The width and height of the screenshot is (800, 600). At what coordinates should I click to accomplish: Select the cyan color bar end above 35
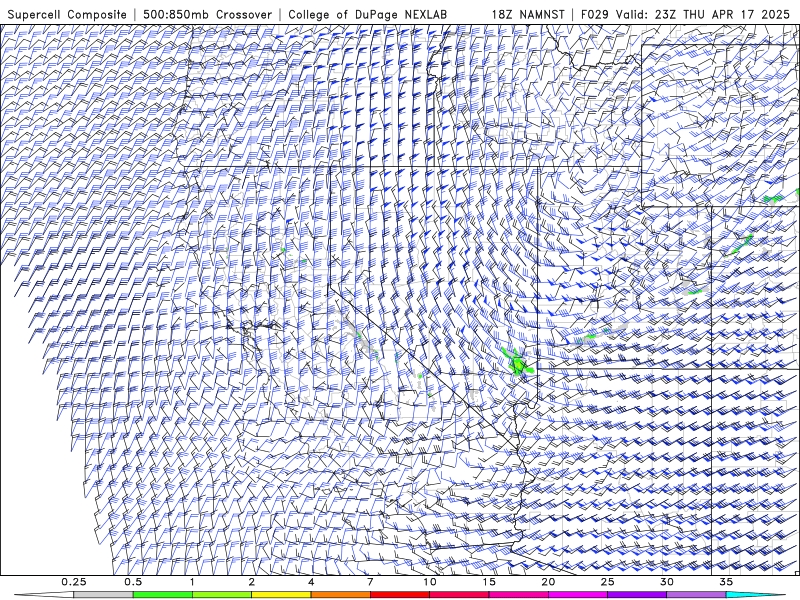pos(755,595)
